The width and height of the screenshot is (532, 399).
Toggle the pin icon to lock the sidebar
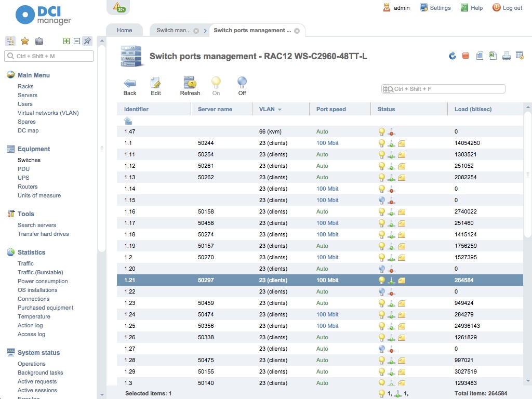point(87,41)
